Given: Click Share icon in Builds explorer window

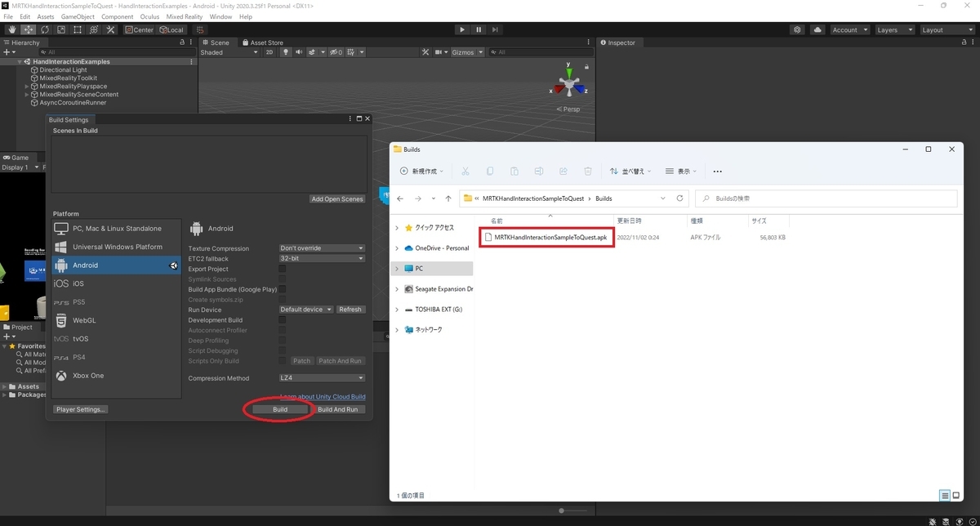Looking at the screenshot, I should 563,172.
